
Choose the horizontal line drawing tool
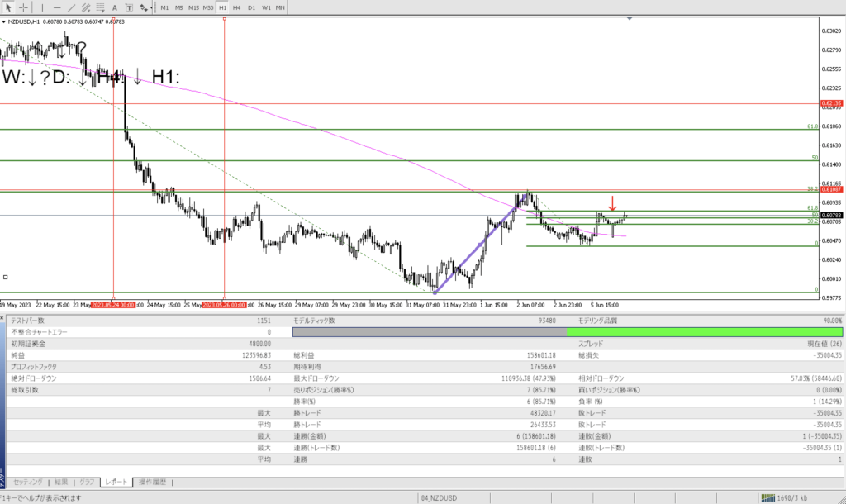56,7
